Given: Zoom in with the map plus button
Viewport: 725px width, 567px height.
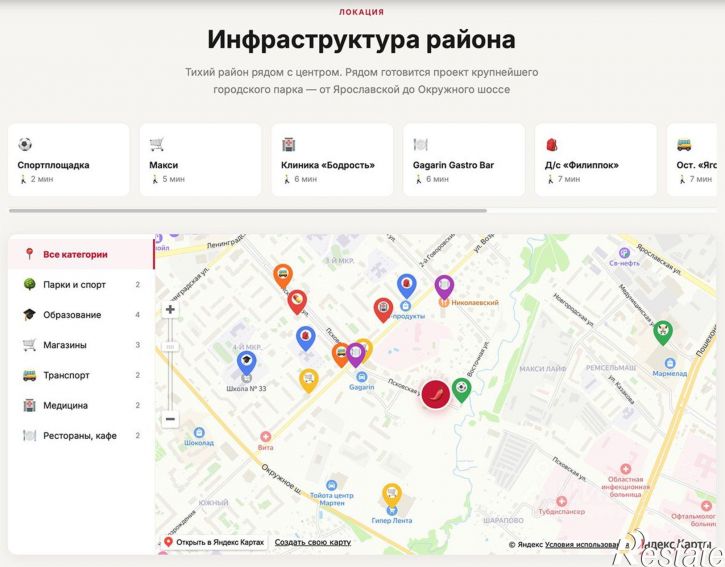Looking at the screenshot, I should coord(170,309).
